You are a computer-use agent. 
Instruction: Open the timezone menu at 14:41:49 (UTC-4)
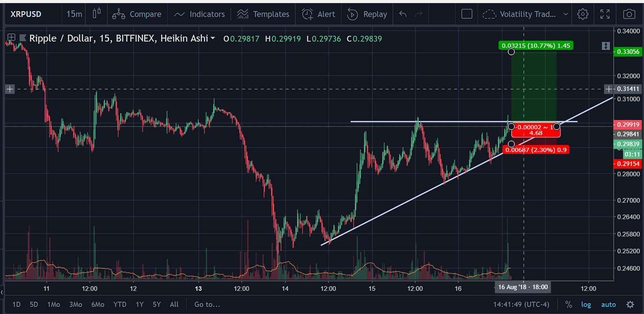tap(522, 305)
